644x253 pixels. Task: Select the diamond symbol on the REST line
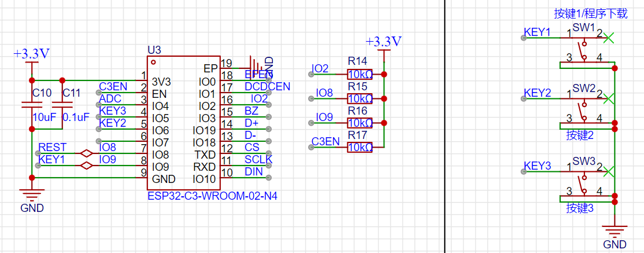(87, 153)
